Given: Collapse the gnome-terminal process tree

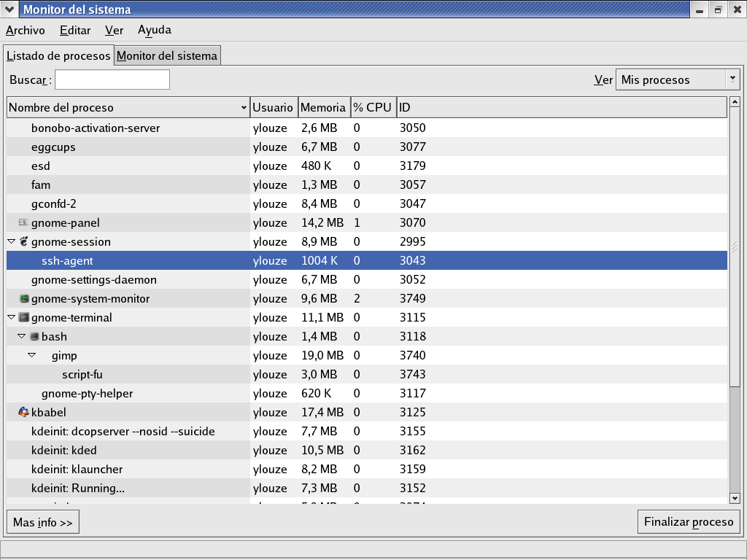Looking at the screenshot, I should point(12,317).
